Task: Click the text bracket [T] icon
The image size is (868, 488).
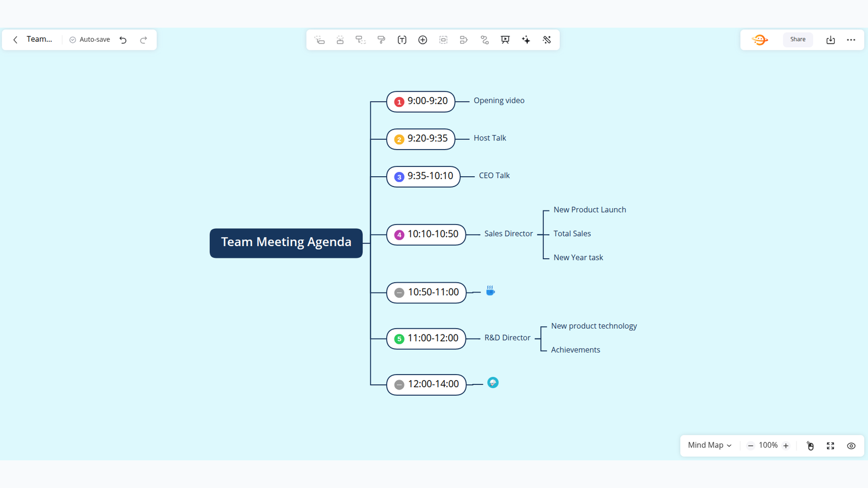Action: [x=402, y=40]
